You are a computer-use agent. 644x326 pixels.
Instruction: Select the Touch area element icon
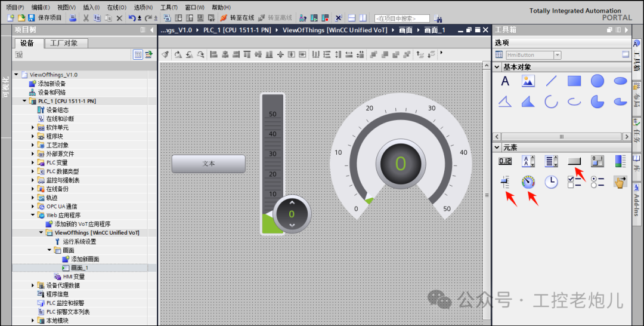coord(620,182)
